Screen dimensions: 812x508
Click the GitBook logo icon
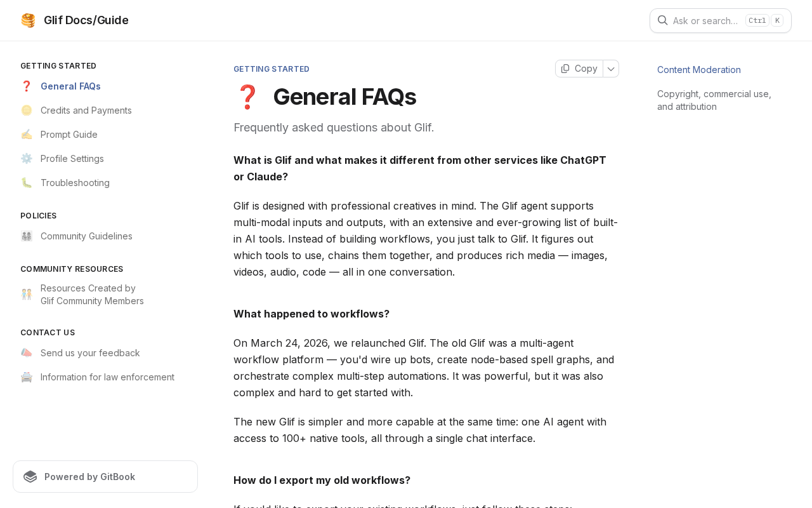click(30, 477)
